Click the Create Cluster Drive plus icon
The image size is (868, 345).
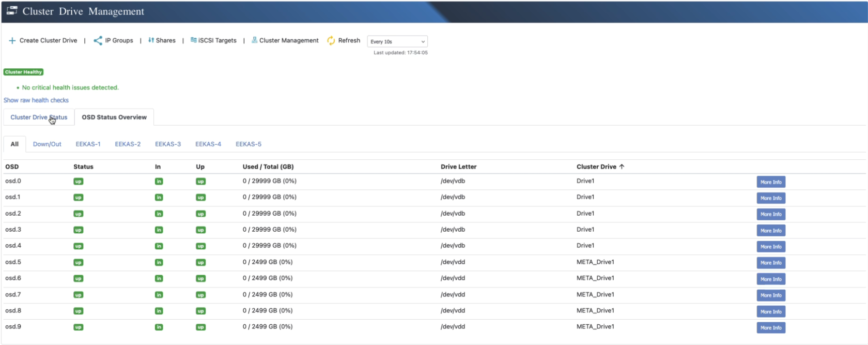click(12, 40)
